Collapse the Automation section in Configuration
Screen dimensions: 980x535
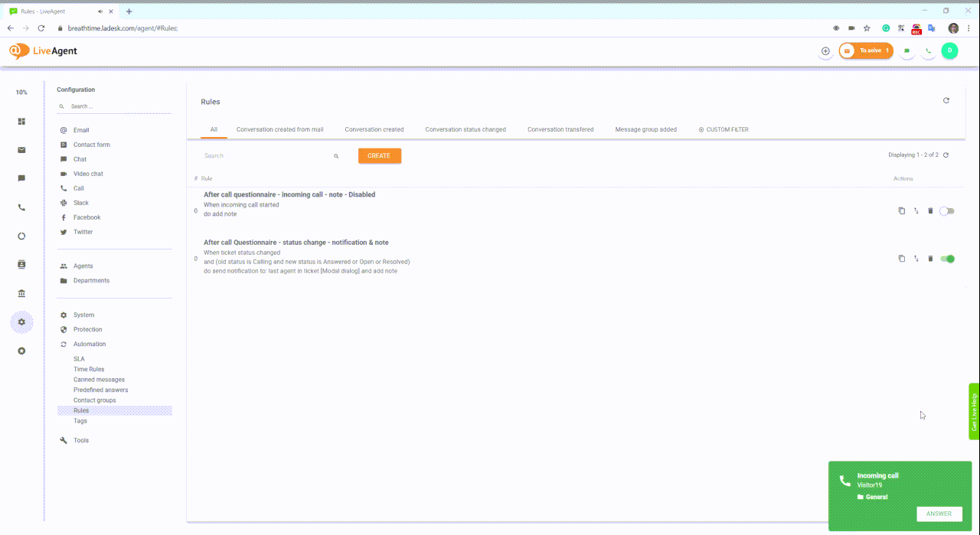[x=90, y=344]
